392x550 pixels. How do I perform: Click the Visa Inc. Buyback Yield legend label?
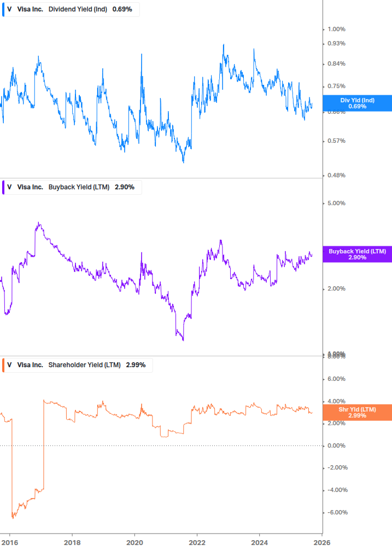72,187
